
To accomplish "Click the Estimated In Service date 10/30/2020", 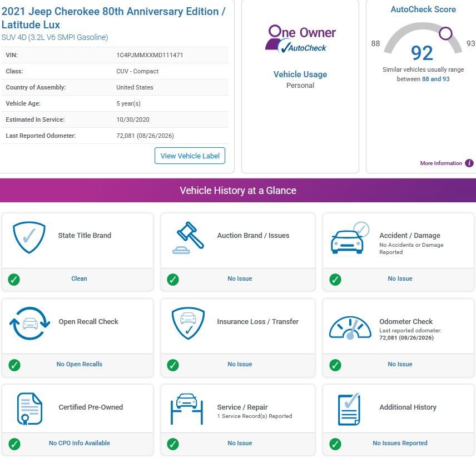I will pyautogui.click(x=133, y=120).
